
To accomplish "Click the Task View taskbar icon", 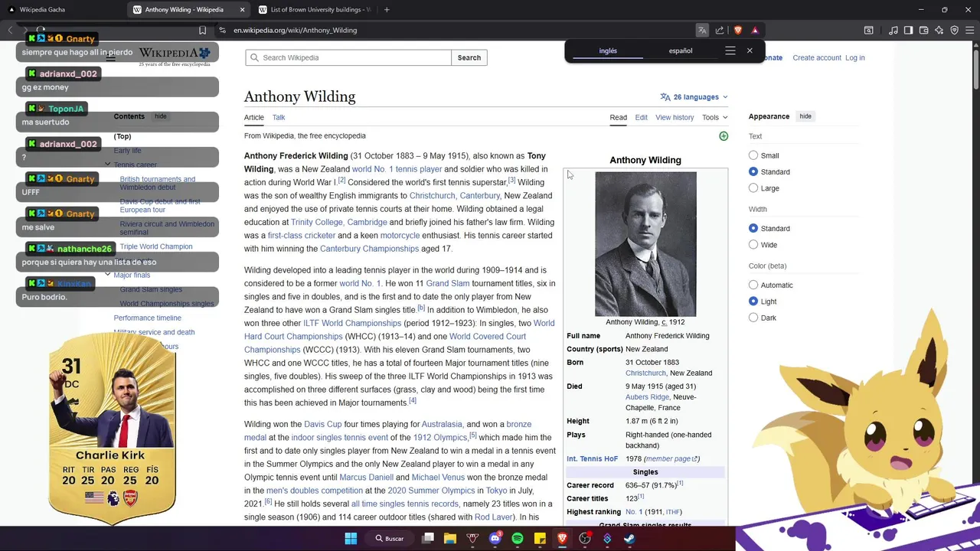I will pyautogui.click(x=428, y=539).
